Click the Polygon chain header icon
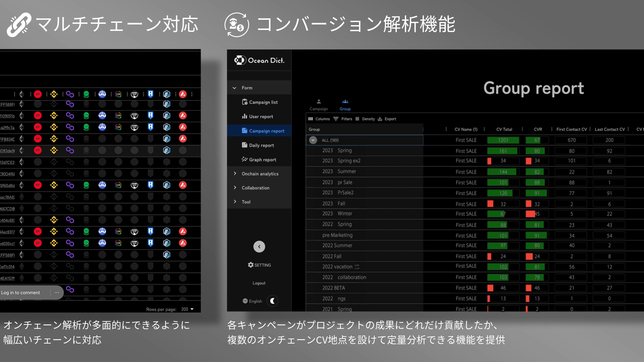Screen dimensions: 644x362 70,94
